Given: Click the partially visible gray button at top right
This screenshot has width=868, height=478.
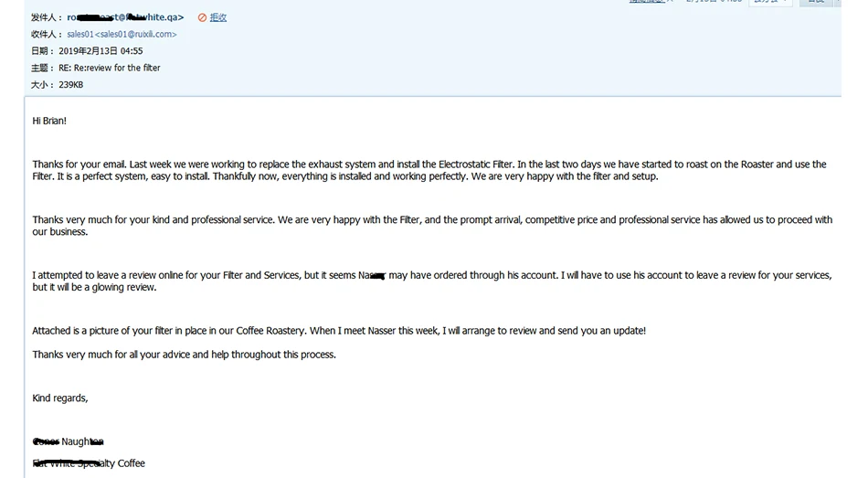Looking at the screenshot, I should pos(817,2).
